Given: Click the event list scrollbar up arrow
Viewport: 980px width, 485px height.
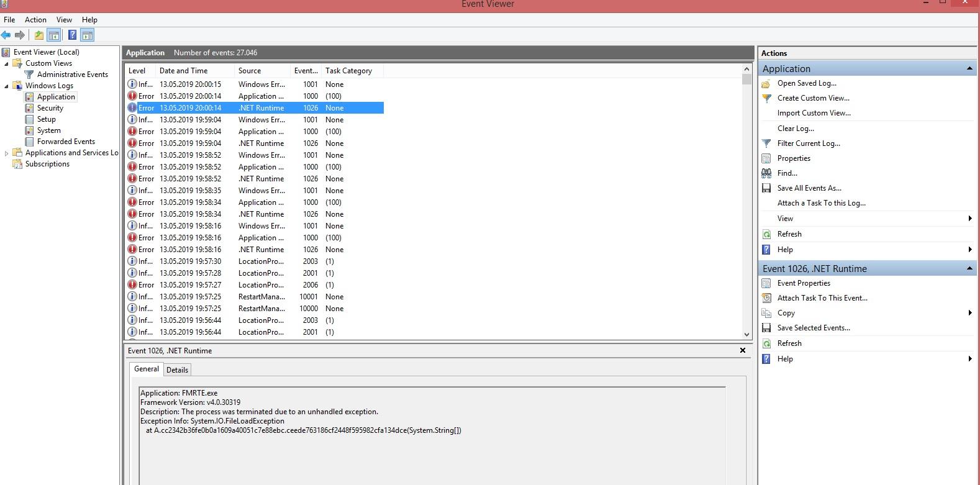Looking at the screenshot, I should [746, 69].
